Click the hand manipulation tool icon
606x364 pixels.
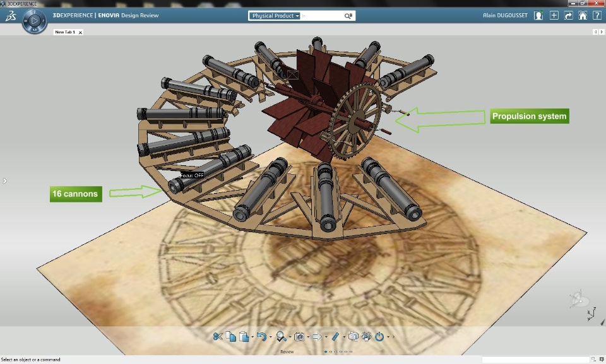pos(366,337)
